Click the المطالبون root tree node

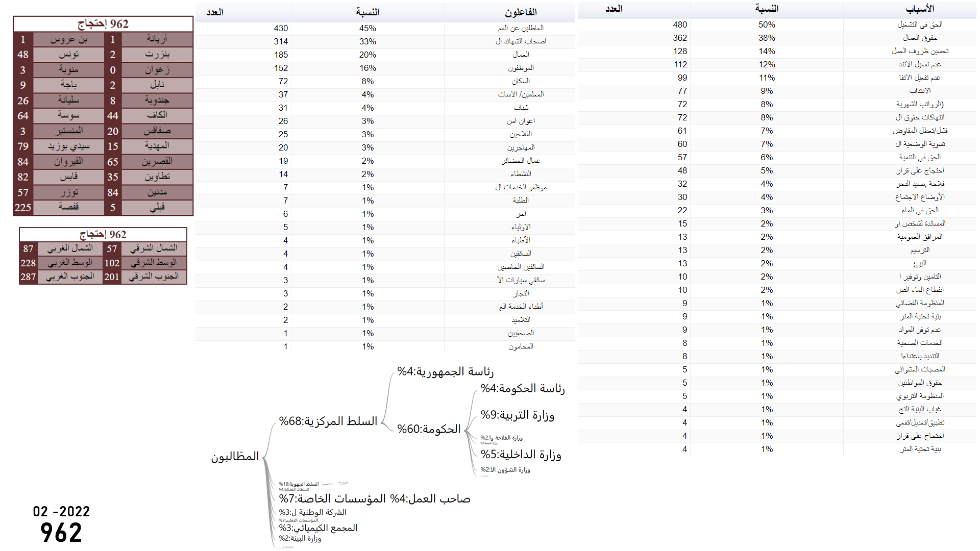tap(235, 457)
